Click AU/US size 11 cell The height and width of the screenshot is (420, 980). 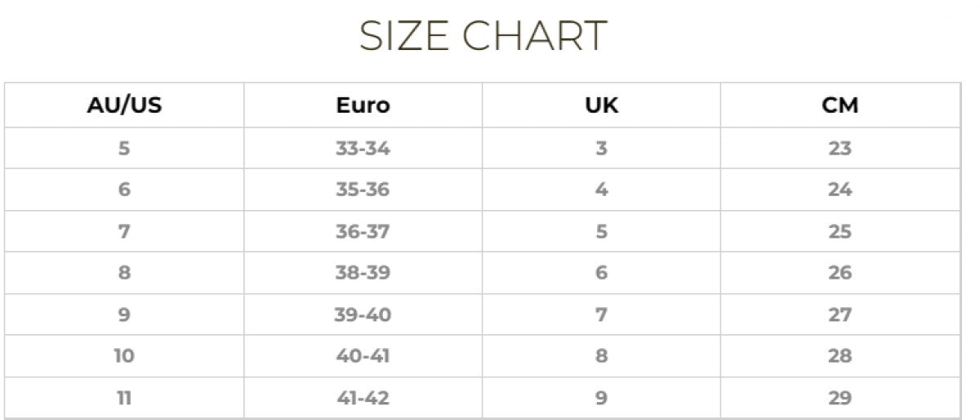(124, 398)
